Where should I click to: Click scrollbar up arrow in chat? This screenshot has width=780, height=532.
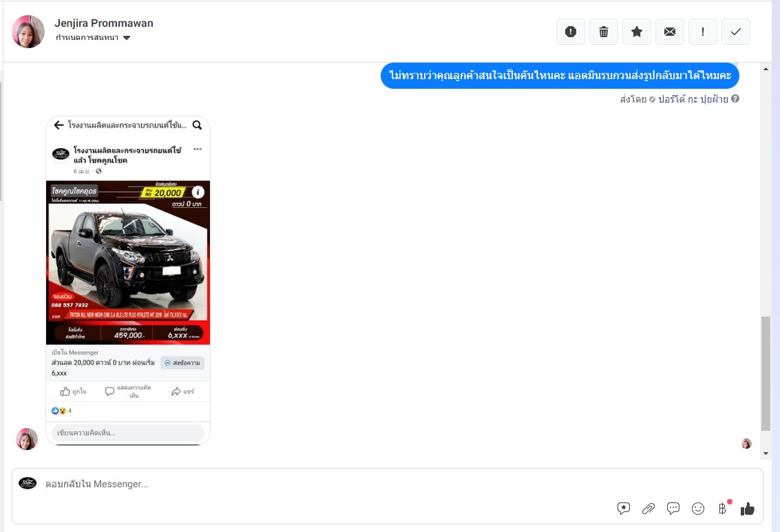point(766,69)
